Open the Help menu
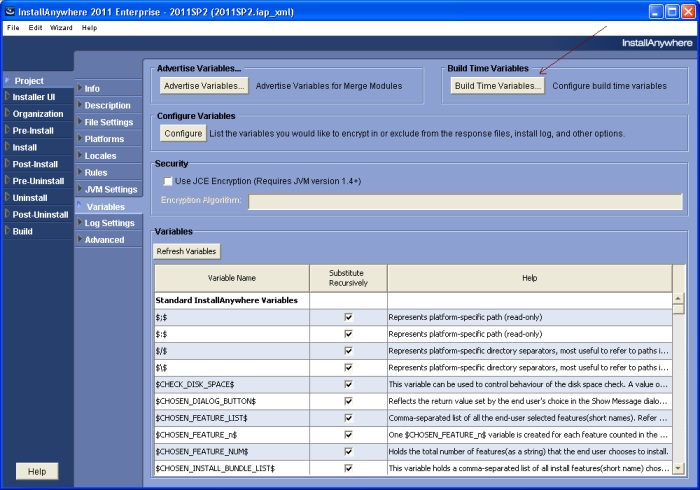The image size is (700, 490). click(x=89, y=28)
